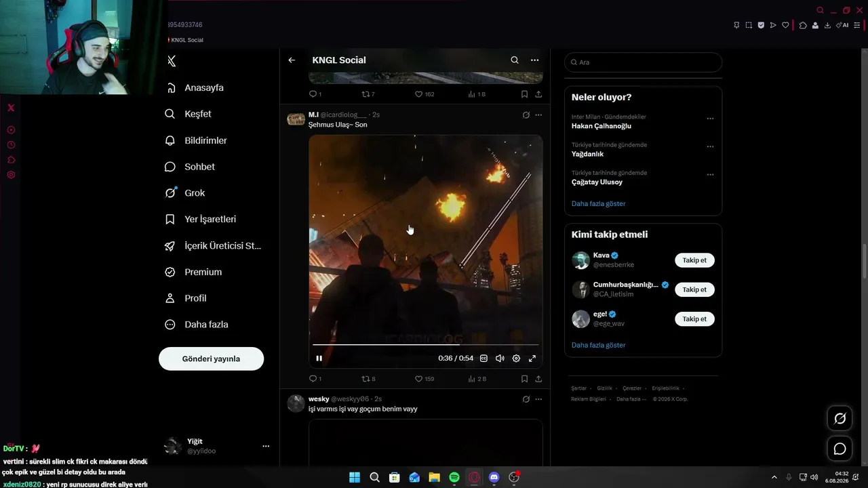
Task: Open the browser easy setup menu
Action: pyautogui.click(x=857, y=25)
